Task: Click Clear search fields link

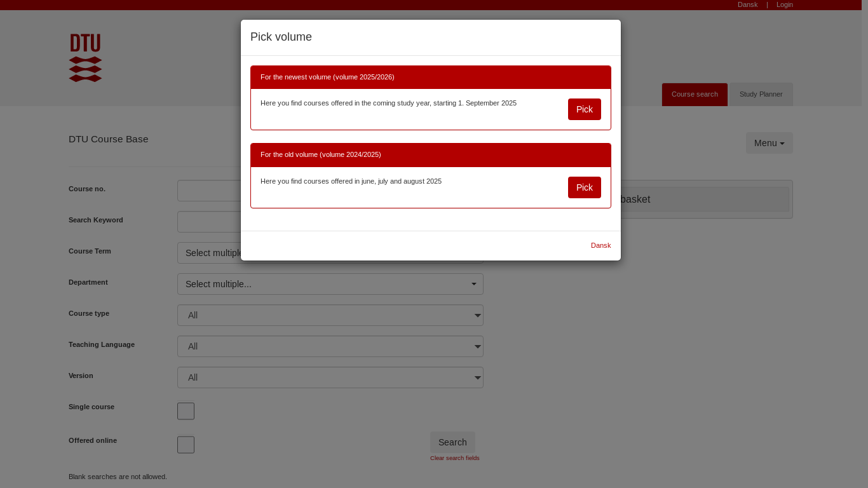Action: [x=455, y=458]
